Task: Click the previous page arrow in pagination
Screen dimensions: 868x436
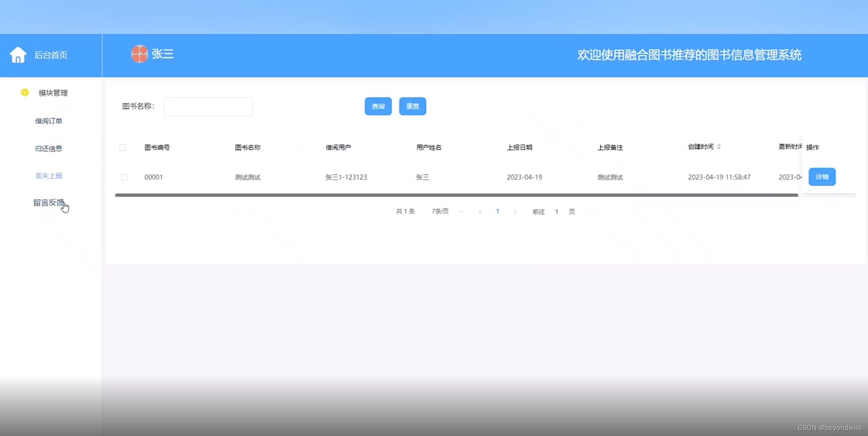Action: click(x=480, y=211)
